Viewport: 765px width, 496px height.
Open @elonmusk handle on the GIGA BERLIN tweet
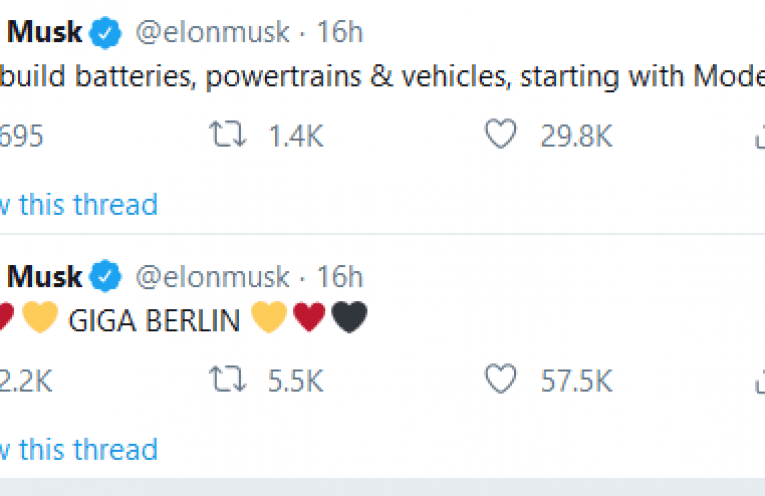click(213, 277)
